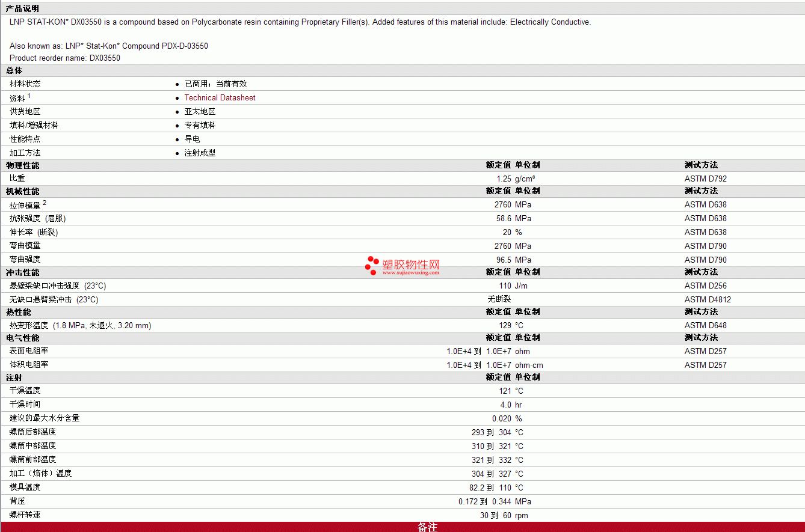Click the 热性能 section header
This screenshot has height=532, width=805.
[x=18, y=312]
